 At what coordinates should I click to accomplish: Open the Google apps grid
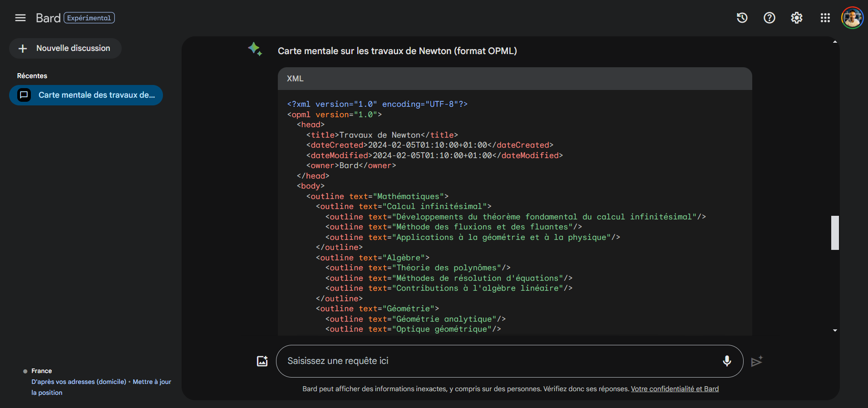825,18
